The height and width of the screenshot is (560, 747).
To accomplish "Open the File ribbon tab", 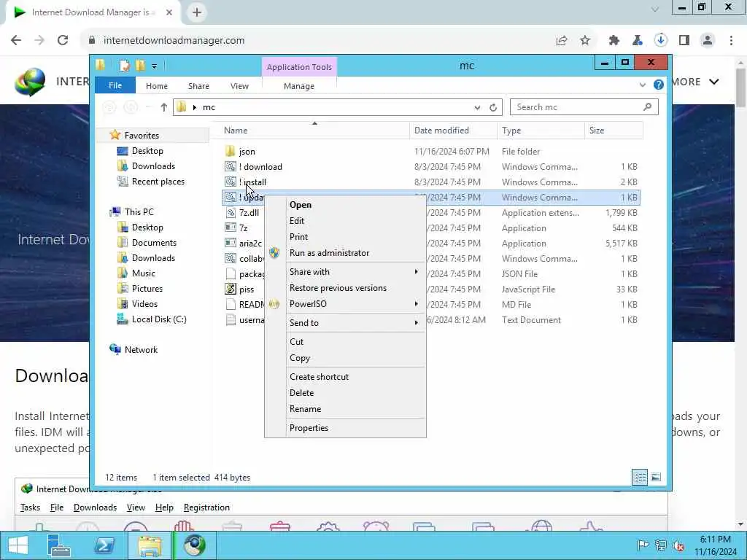I will (115, 86).
